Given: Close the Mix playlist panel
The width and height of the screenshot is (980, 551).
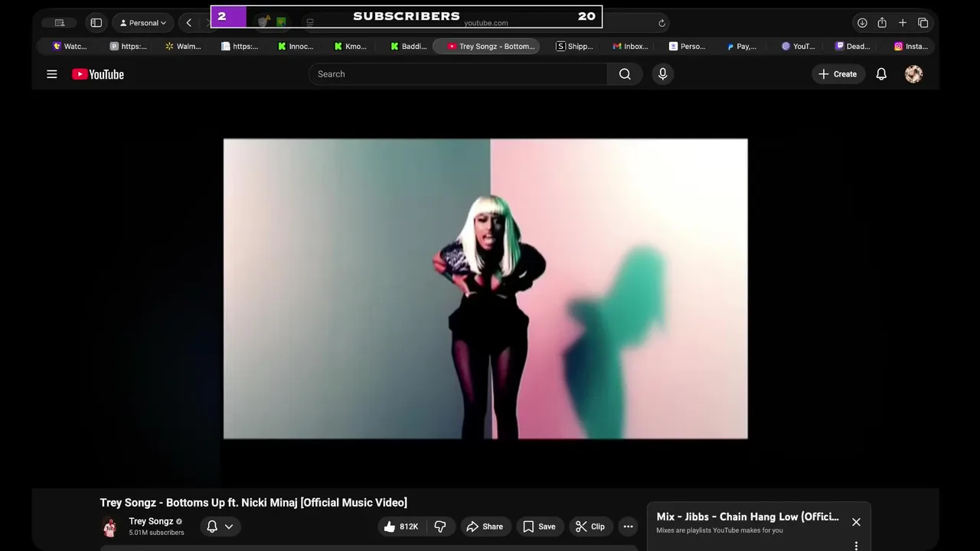Looking at the screenshot, I should click(856, 522).
